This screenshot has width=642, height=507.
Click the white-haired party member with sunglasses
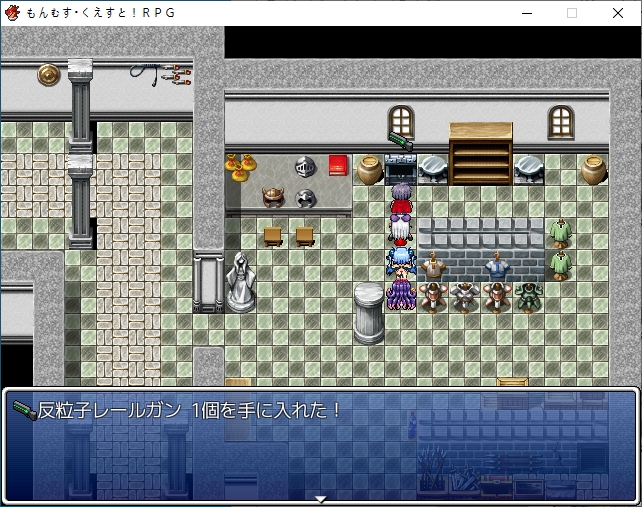(x=401, y=228)
